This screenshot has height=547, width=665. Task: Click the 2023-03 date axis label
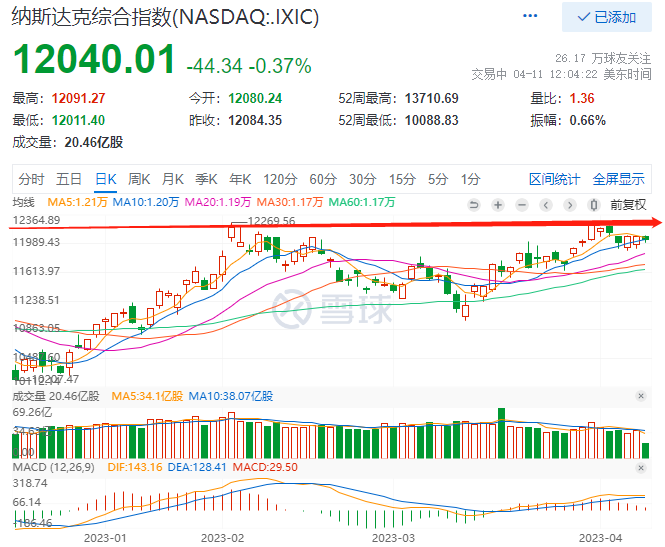coord(393,538)
